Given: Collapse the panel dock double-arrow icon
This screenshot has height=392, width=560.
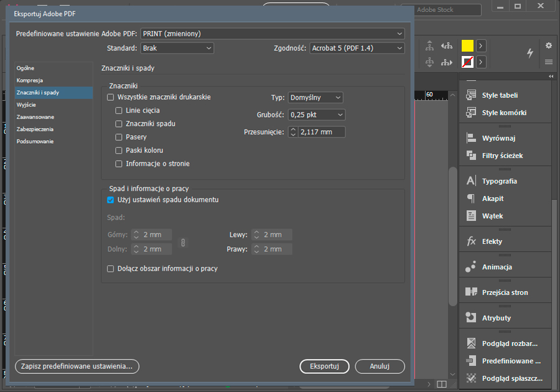Looking at the screenshot, I should (551, 76).
